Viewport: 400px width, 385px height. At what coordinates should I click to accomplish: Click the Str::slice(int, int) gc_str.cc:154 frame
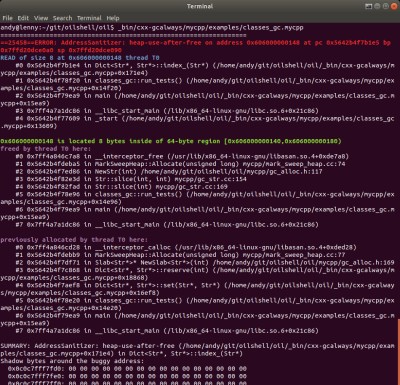(x=131, y=179)
